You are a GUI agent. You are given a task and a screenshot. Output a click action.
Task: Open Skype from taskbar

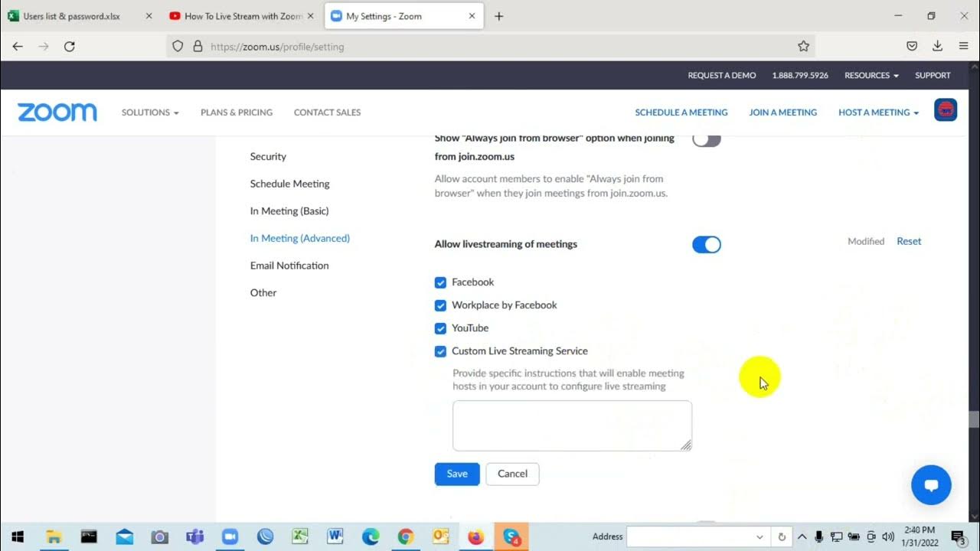coord(511,536)
